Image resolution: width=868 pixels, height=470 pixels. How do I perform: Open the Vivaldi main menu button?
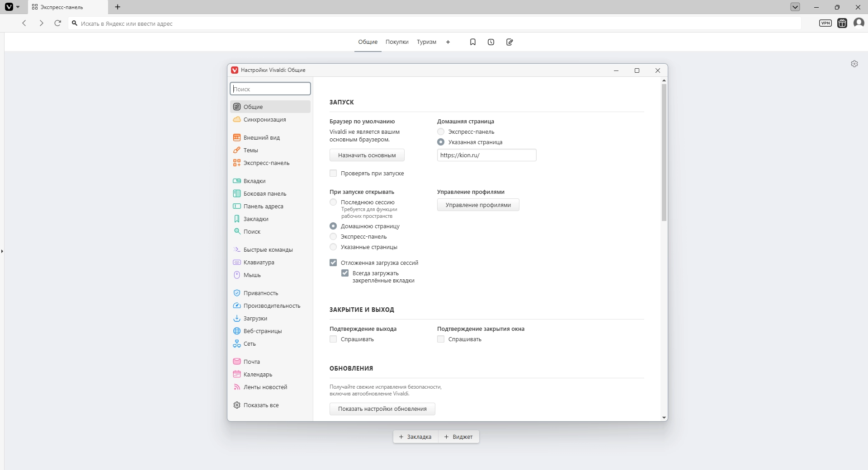[x=12, y=7]
